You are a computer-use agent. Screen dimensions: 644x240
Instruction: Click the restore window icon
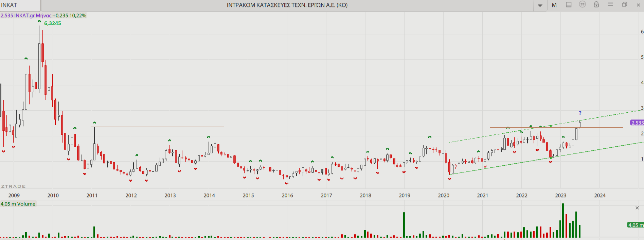tap(624, 5)
